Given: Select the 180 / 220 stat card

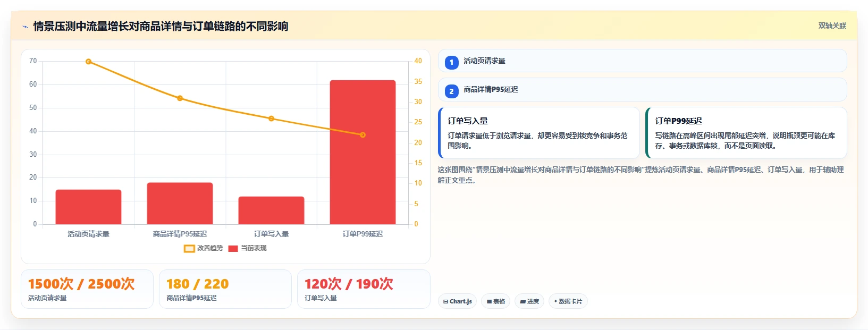Looking at the screenshot, I should (225, 289).
